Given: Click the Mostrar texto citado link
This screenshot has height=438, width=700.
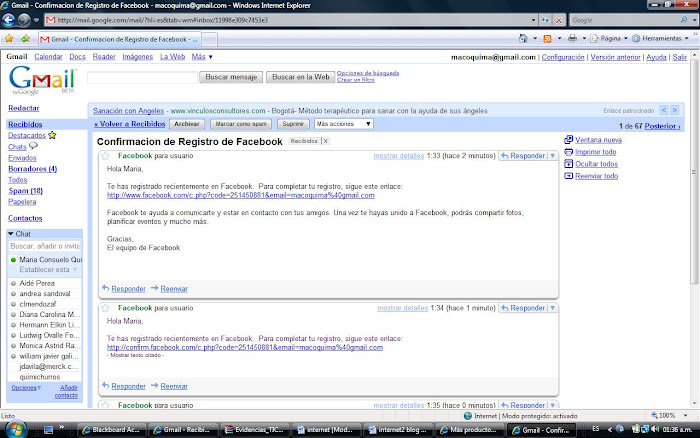Looking at the screenshot, I should (136, 355).
